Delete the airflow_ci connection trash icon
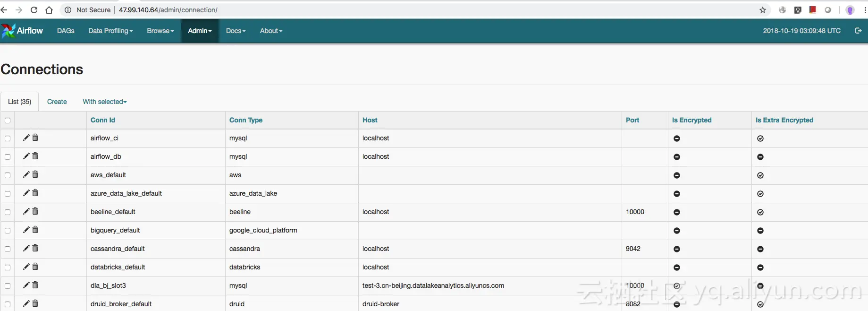Image resolution: width=868 pixels, height=311 pixels. tap(35, 138)
